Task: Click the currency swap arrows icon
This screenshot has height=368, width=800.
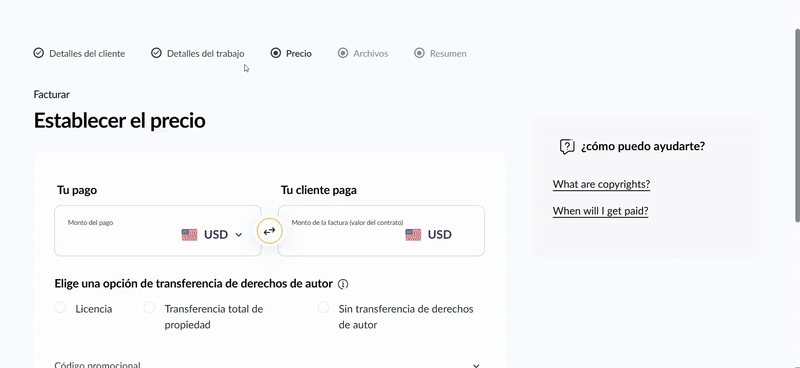Action: 269,231
